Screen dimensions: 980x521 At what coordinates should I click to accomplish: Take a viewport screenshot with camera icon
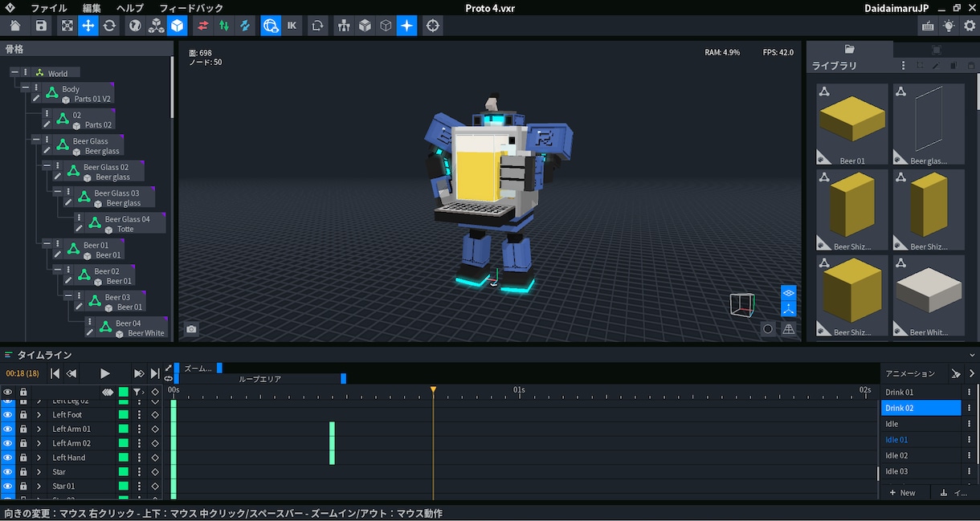click(191, 329)
